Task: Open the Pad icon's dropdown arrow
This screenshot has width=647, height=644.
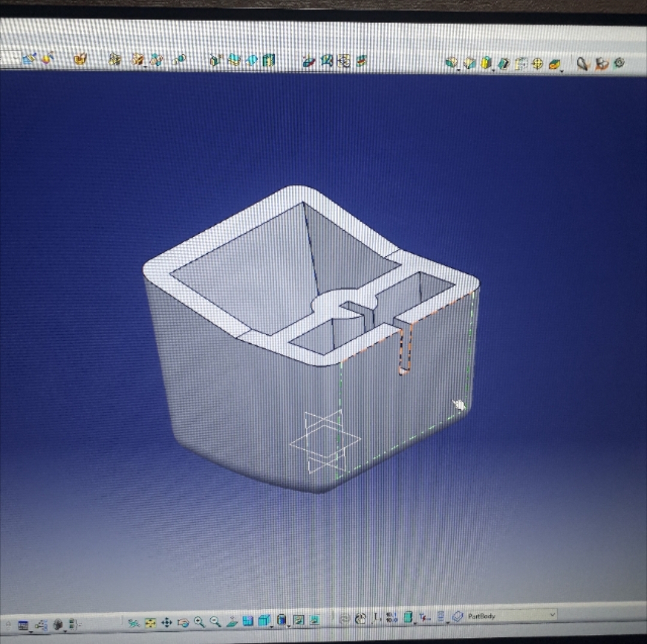Action: (459, 71)
